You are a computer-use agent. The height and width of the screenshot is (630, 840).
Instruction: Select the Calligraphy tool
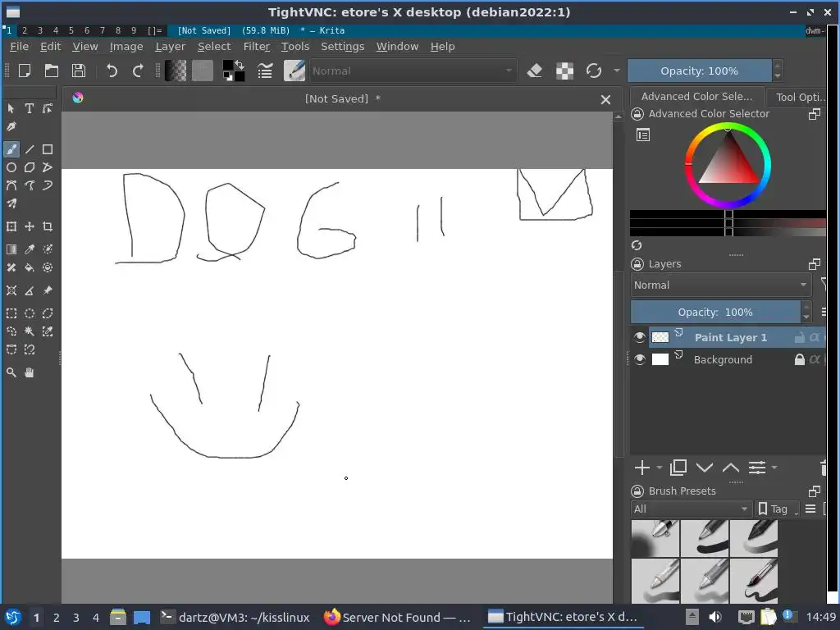click(11, 127)
